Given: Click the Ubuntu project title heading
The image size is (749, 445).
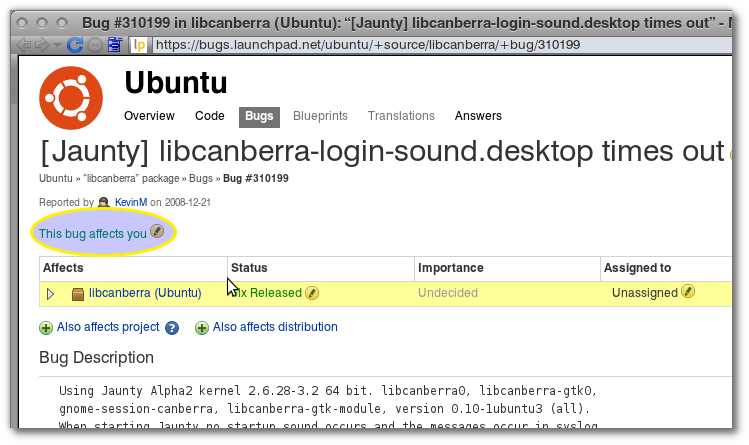Looking at the screenshot, I should (176, 83).
